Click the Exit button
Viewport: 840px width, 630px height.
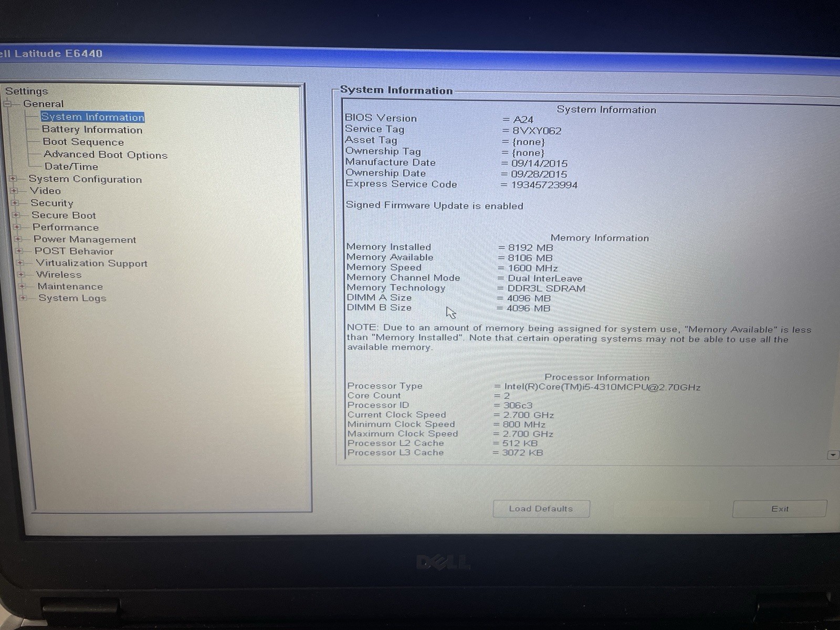(x=780, y=509)
